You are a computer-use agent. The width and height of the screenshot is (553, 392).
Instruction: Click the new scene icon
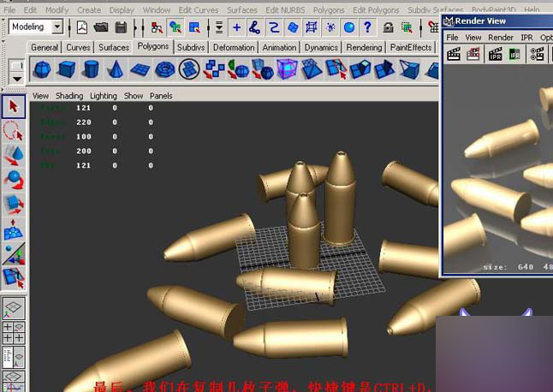tap(82, 27)
